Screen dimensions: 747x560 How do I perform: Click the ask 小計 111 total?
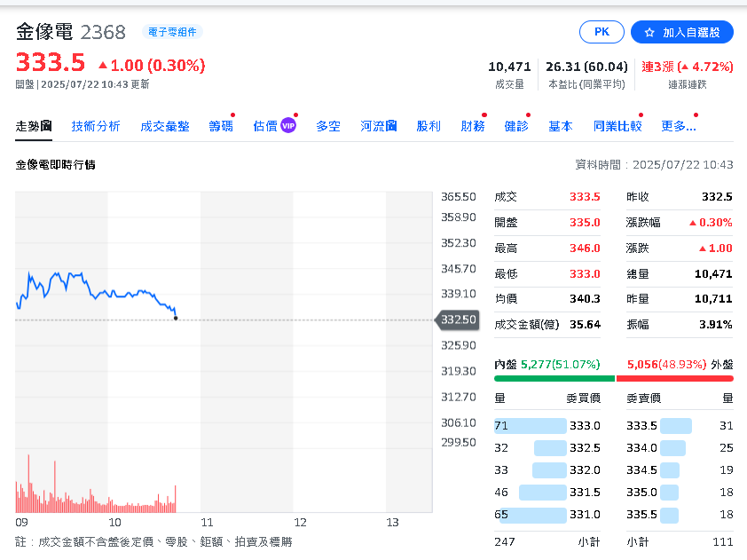point(723,542)
